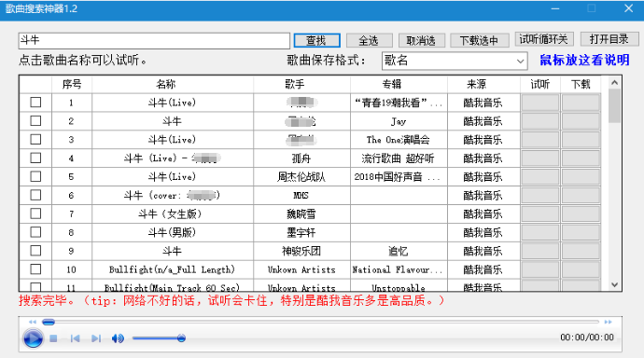The width and height of the screenshot is (644, 358).
Task: Play song name 斗牛 in row 2
Action: 172,121
